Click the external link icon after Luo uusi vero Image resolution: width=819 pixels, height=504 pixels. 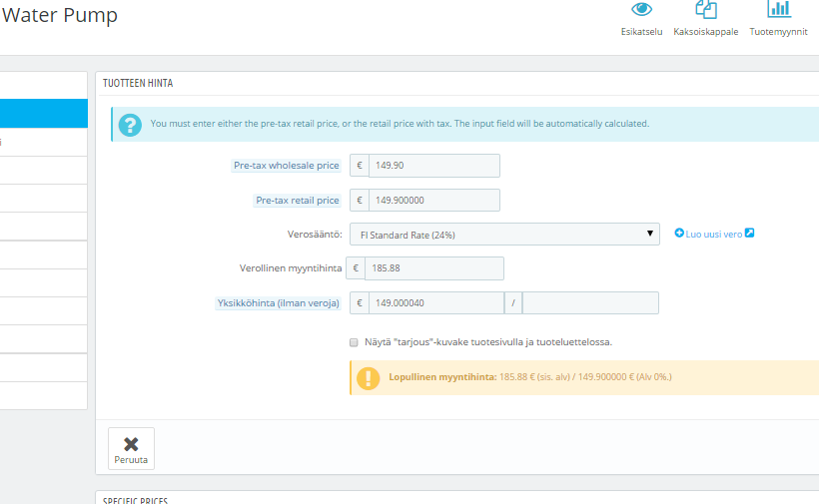click(749, 234)
